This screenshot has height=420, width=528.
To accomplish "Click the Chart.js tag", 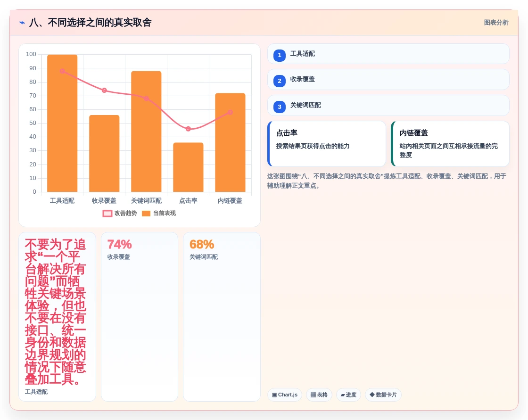I will pos(285,395).
